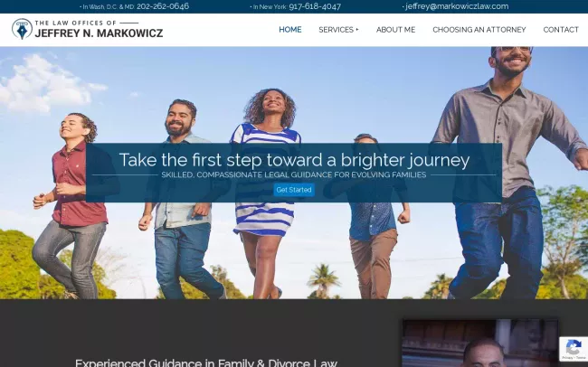Image resolution: width=588 pixels, height=367 pixels.
Task: Click the fountain pen logo icon
Action: [22, 29]
